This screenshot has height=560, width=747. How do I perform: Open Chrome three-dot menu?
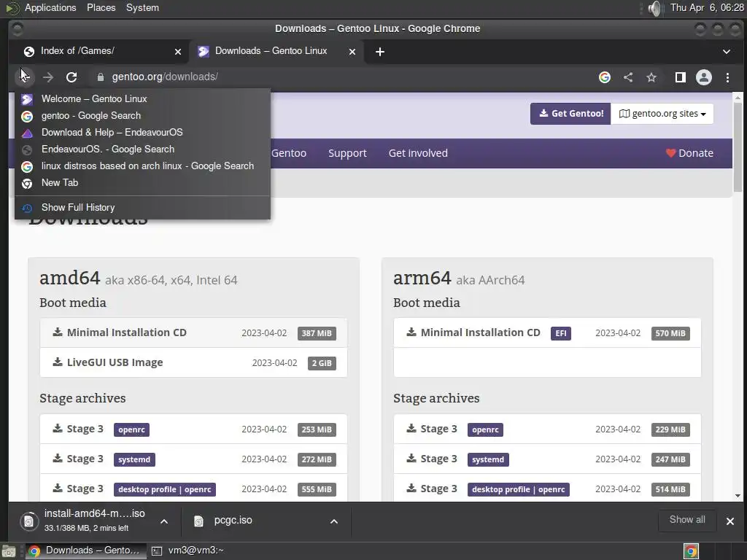[727, 77]
